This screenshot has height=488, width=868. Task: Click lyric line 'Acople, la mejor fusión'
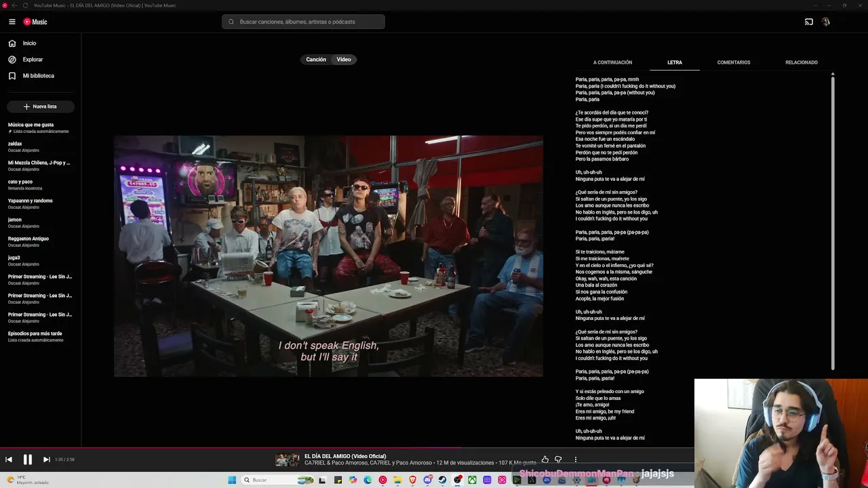[599, 299]
